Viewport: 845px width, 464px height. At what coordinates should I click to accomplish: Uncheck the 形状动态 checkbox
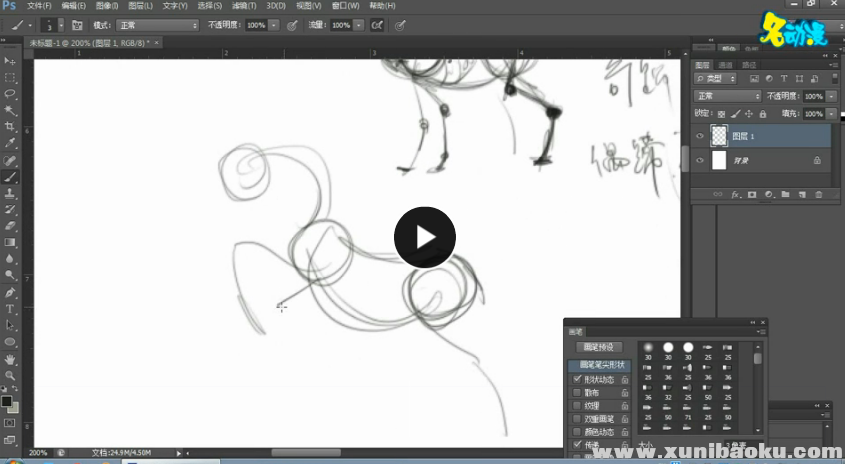[576, 380]
